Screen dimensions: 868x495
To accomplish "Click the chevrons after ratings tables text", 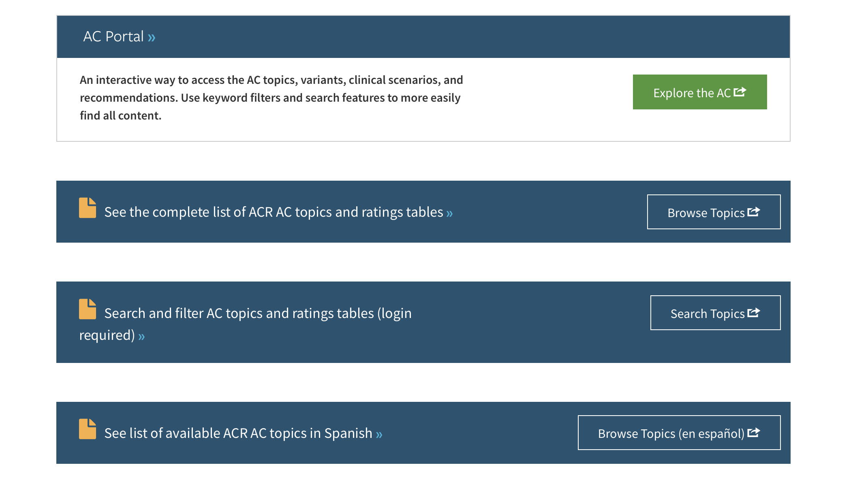I will click(449, 213).
